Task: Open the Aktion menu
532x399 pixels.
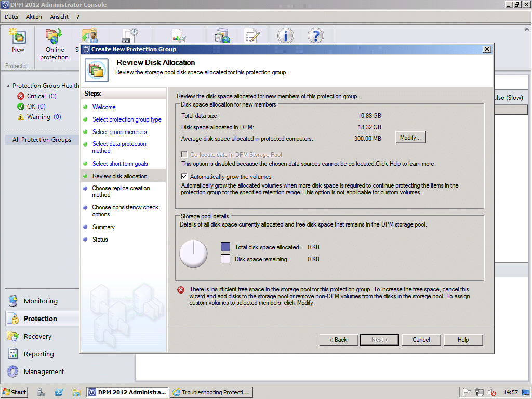Action: [x=34, y=17]
